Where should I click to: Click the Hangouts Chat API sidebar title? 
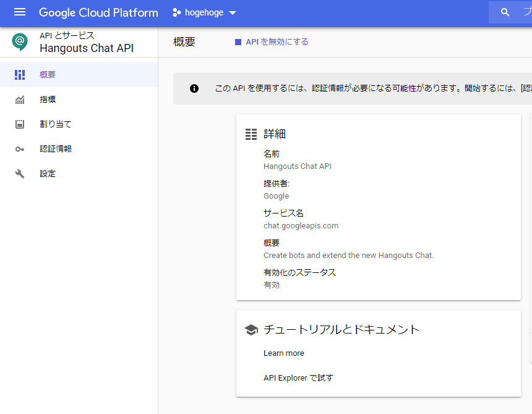[x=87, y=48]
